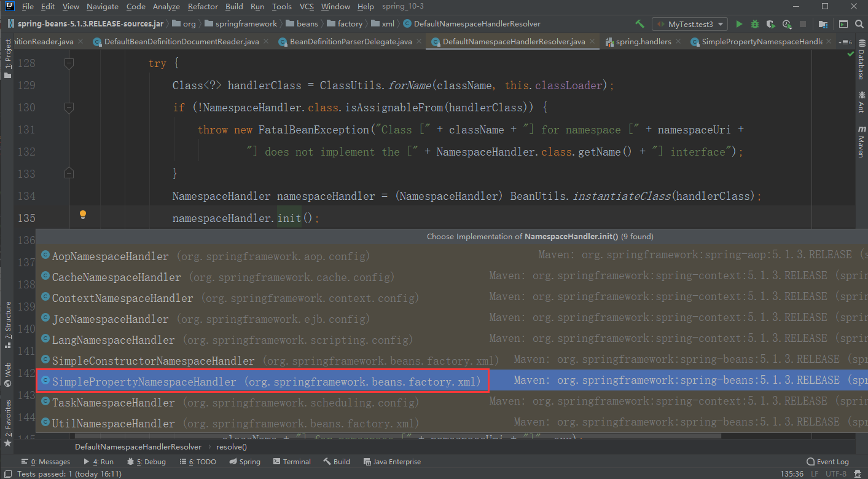Open the TODO tool window

click(x=197, y=462)
